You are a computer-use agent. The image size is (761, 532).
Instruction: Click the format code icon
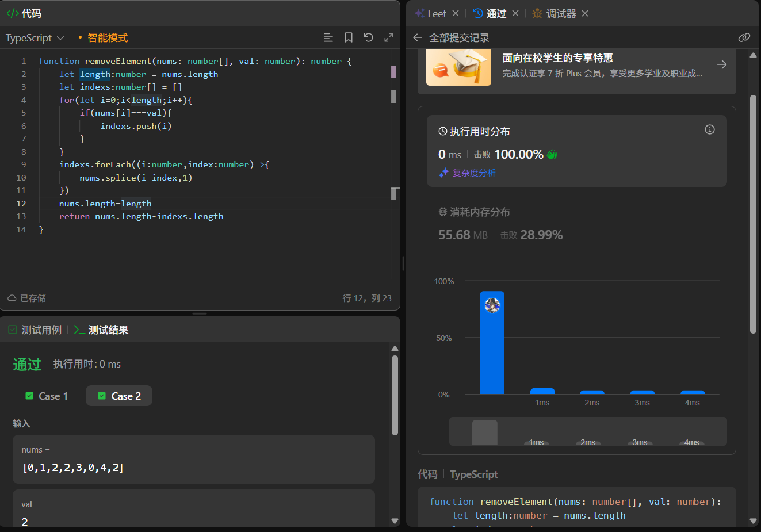tap(328, 37)
